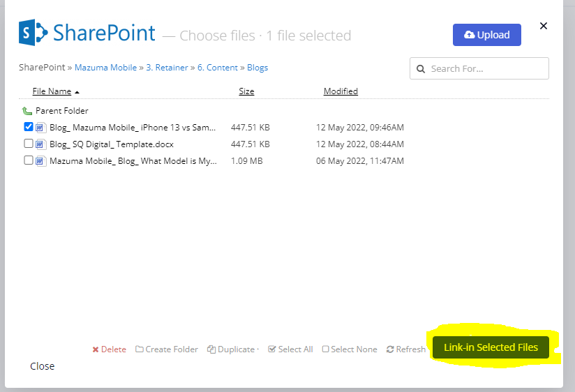Click Select All
575x392 pixels.
tap(290, 349)
